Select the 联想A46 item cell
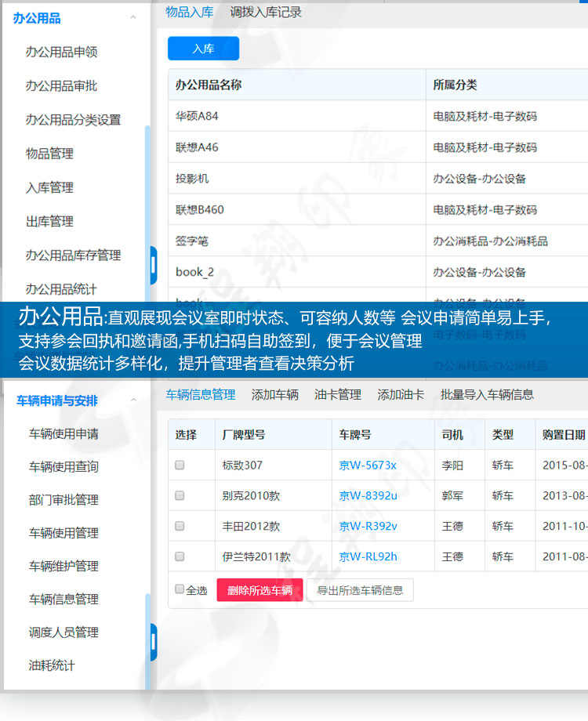The height and width of the screenshot is (721, 588). (x=297, y=147)
